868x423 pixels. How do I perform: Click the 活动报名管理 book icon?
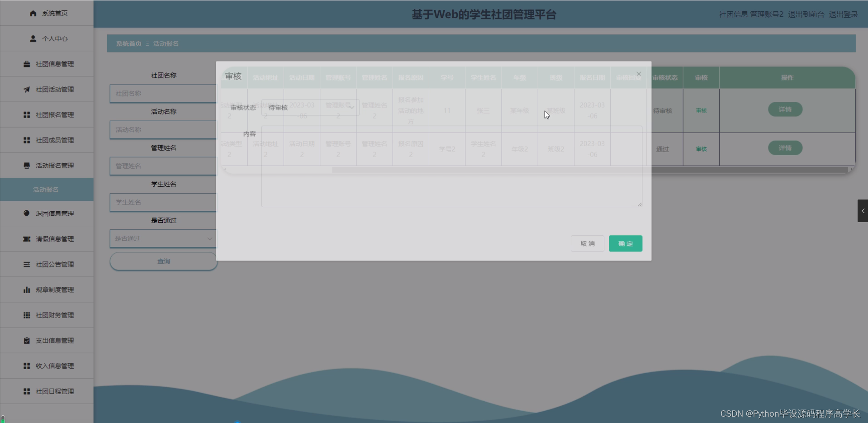pos(26,165)
